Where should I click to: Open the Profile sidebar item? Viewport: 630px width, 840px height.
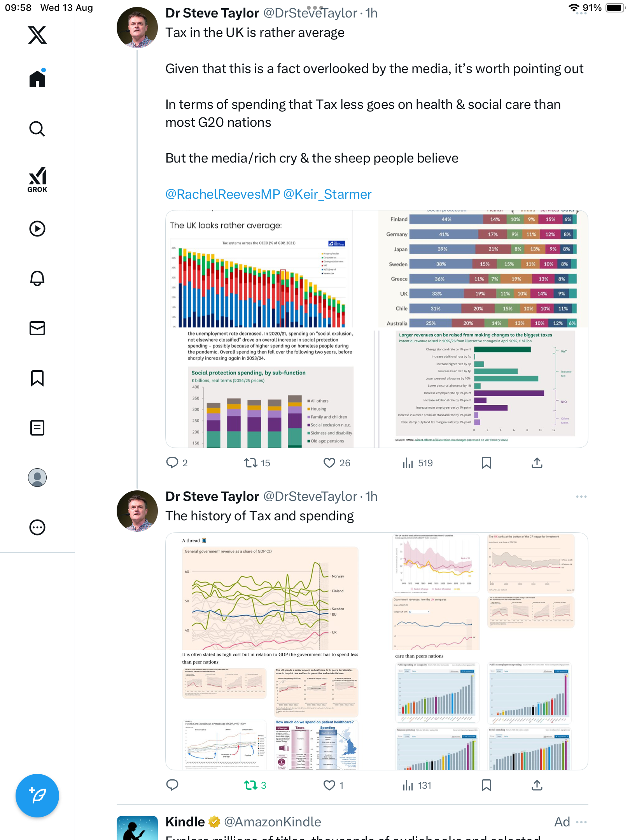[x=37, y=478]
